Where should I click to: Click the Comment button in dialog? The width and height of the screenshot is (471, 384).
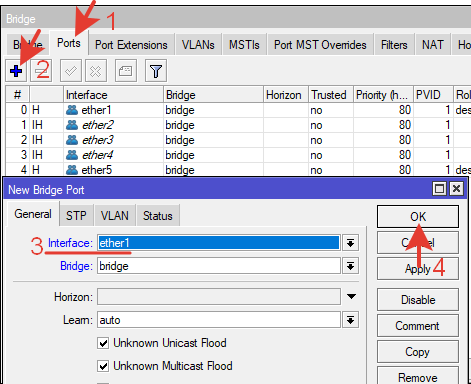coord(418,326)
